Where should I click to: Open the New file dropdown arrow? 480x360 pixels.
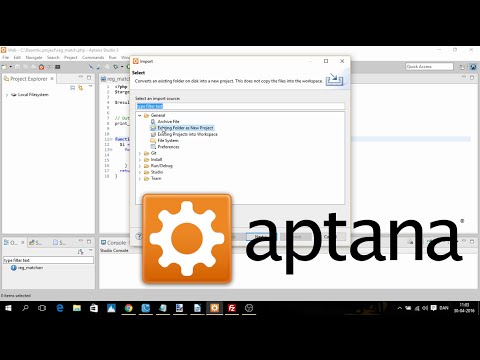tap(10, 67)
